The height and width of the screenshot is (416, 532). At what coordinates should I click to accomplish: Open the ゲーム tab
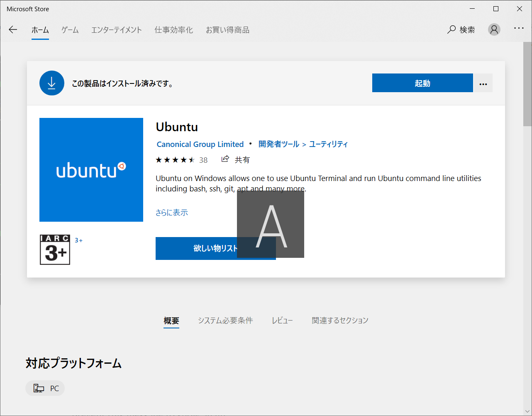point(70,30)
